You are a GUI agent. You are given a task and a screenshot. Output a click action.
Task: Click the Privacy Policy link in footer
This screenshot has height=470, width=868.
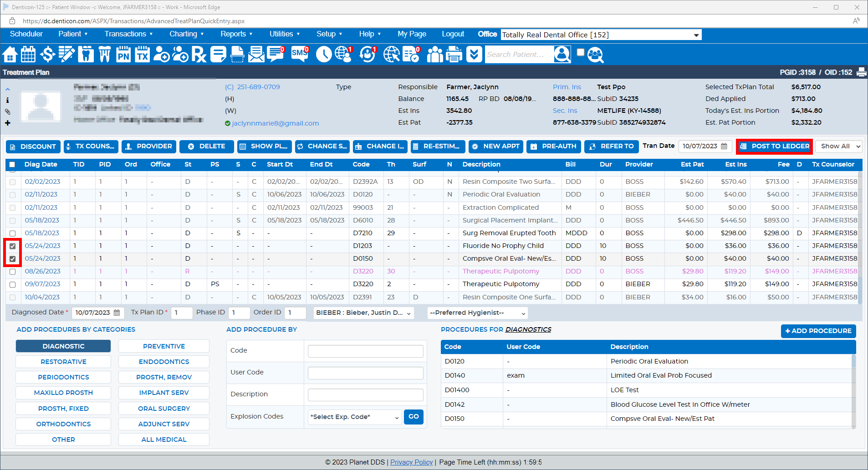click(411, 462)
